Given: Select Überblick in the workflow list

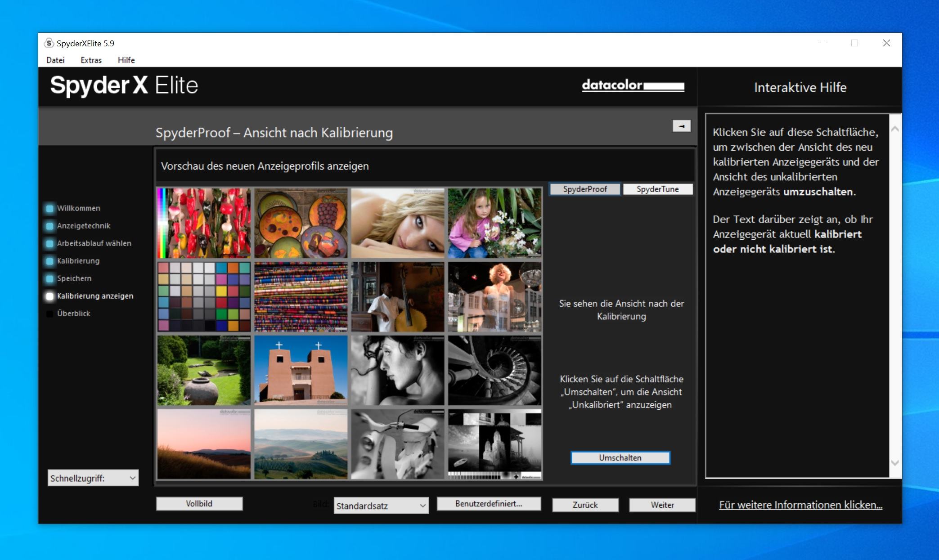Looking at the screenshot, I should [x=73, y=314].
